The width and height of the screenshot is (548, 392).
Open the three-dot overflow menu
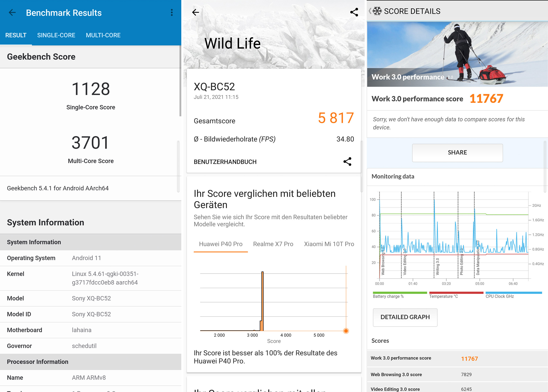tap(171, 12)
